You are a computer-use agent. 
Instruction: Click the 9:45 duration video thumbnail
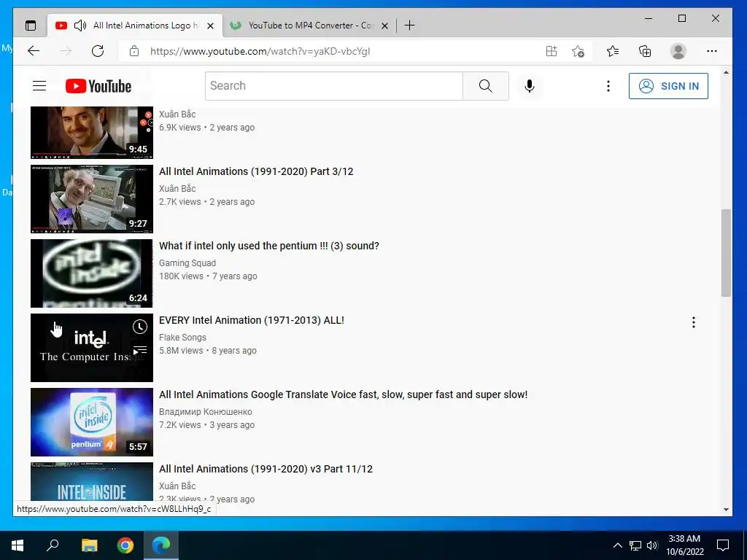92,133
